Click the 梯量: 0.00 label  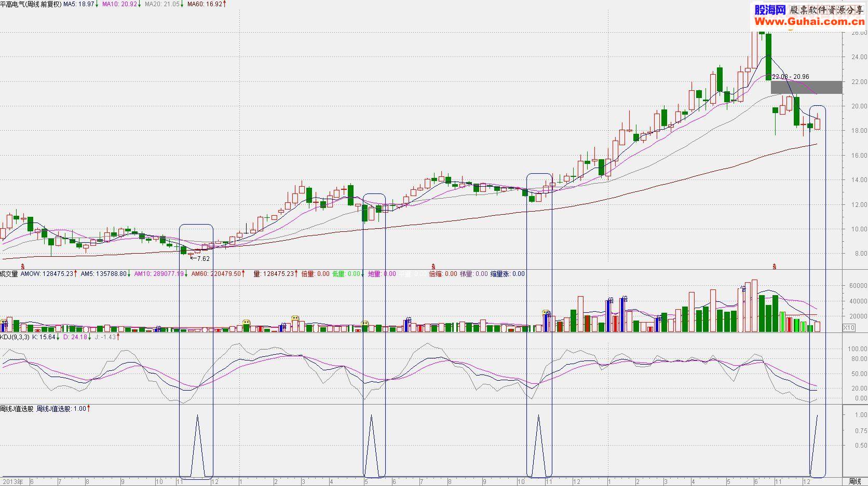pos(473,274)
